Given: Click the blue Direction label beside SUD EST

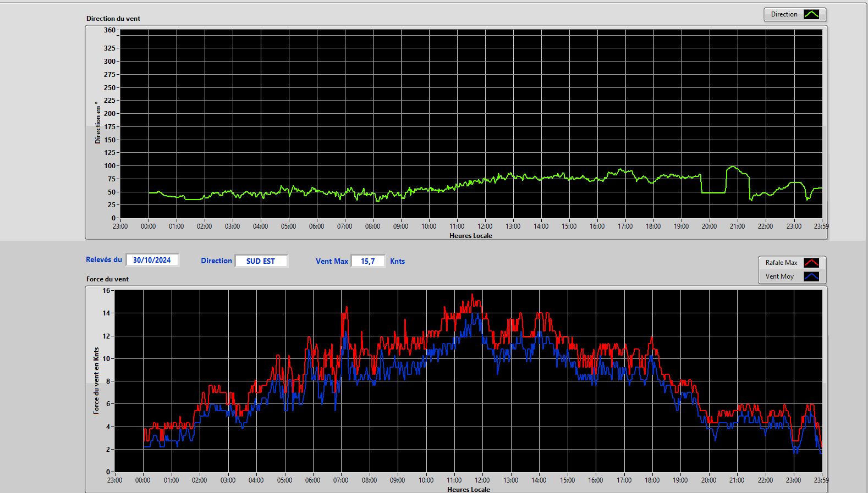Looking at the screenshot, I should [216, 261].
